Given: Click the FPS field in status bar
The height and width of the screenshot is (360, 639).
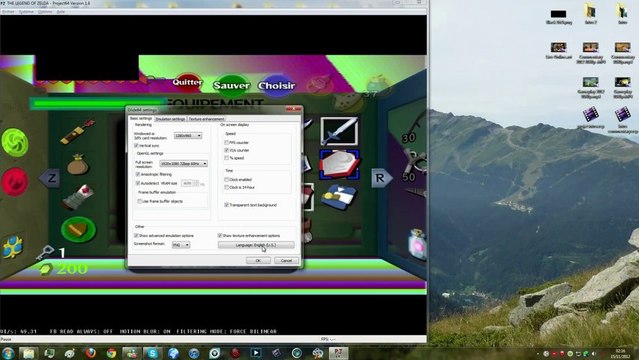Looking at the screenshot, I should [x=328, y=339].
